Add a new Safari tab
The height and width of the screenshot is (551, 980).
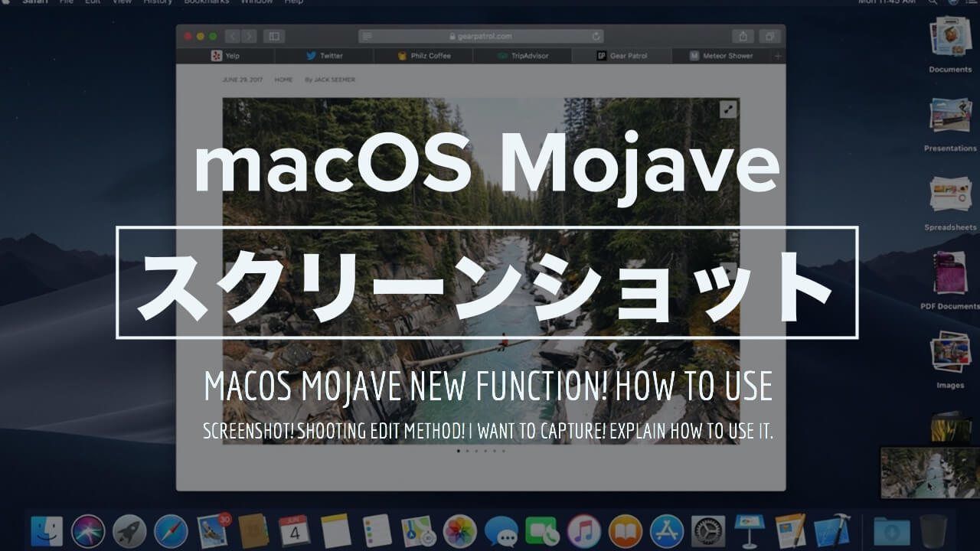[778, 56]
